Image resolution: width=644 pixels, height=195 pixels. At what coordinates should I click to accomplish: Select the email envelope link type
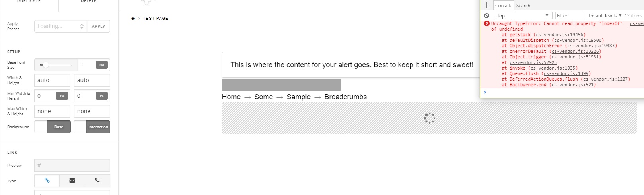tap(72, 180)
